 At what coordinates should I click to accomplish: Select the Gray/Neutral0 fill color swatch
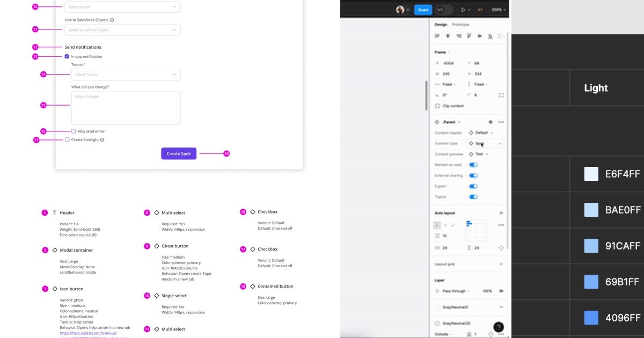tap(437, 307)
